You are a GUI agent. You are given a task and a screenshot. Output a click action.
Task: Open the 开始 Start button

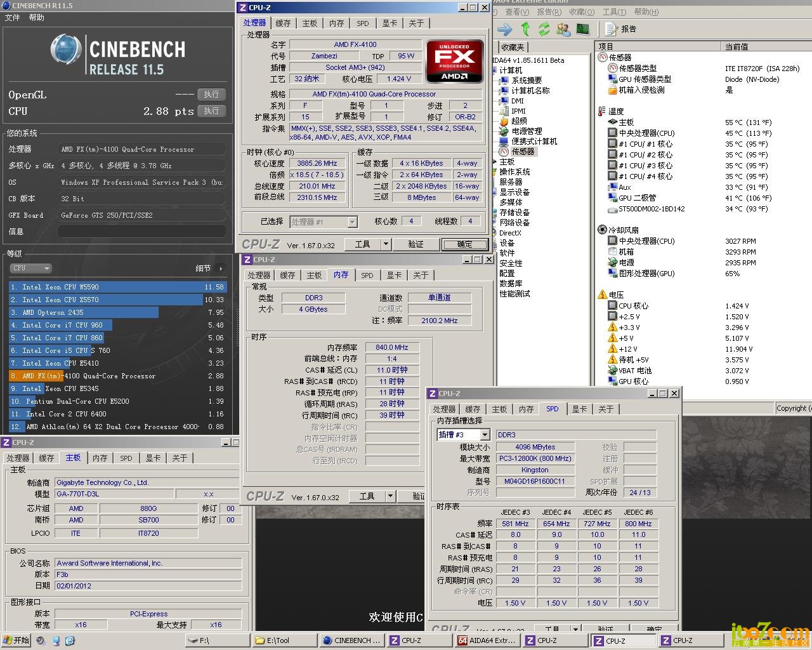[16, 640]
